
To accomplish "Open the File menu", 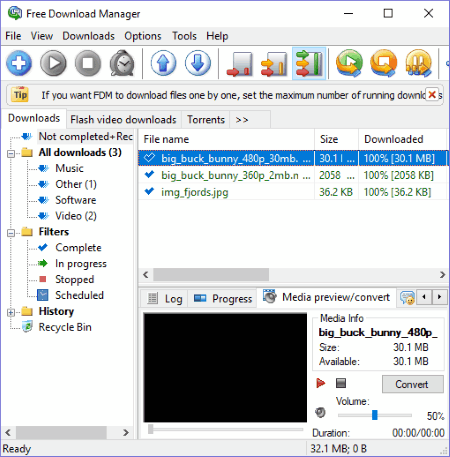I will (13, 36).
